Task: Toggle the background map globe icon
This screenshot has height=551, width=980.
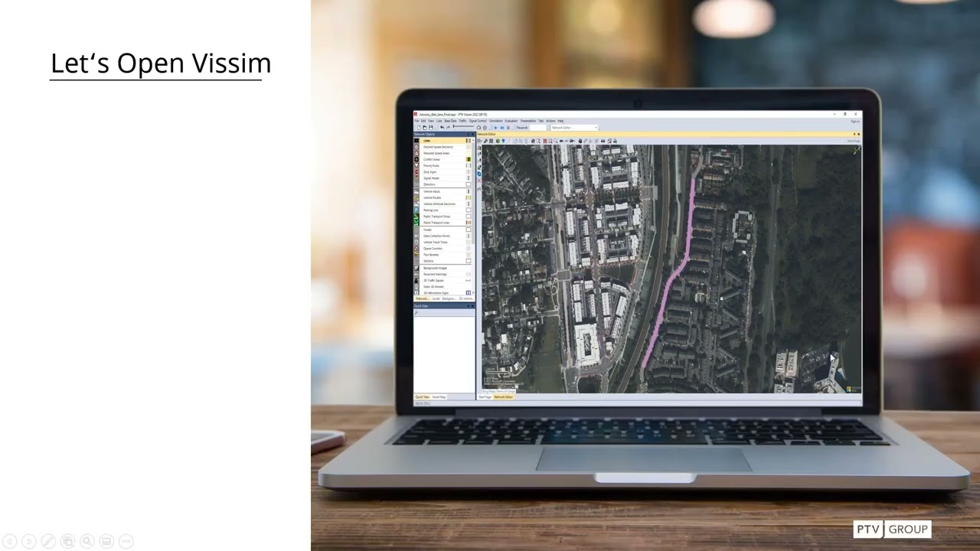Action: [498, 141]
